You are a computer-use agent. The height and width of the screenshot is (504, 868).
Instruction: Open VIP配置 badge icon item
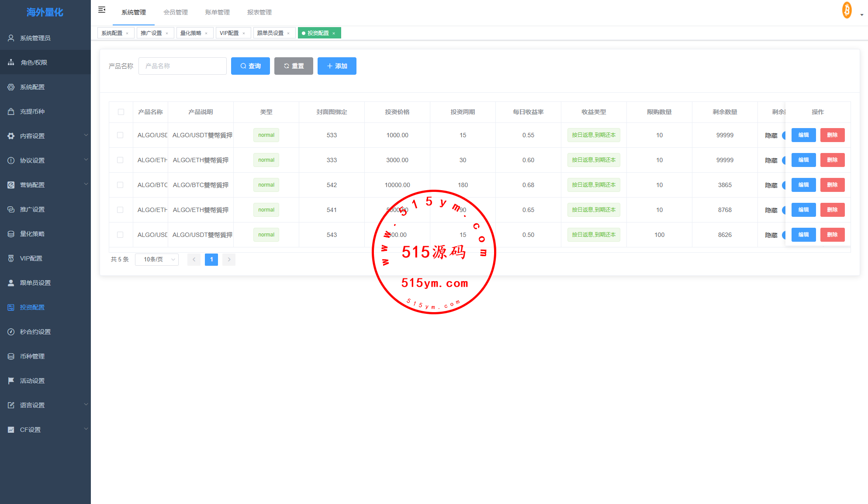pyautogui.click(x=11, y=258)
